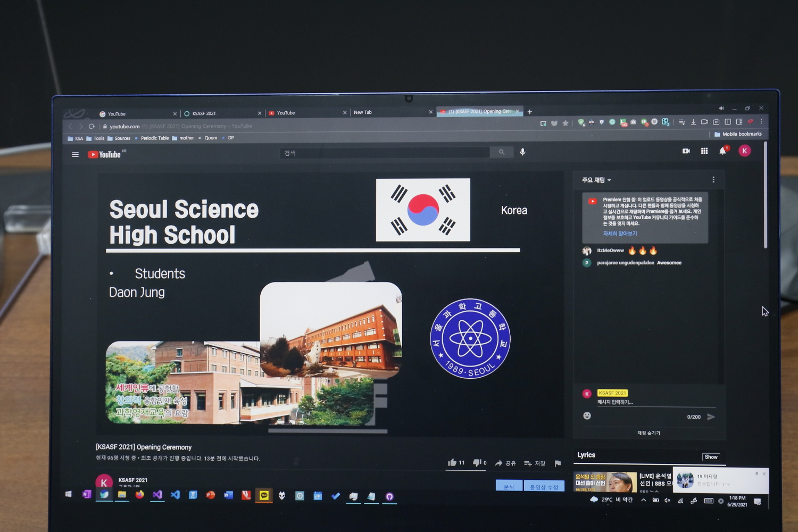The height and width of the screenshot is (532, 798).
Task: Open the Mobile bookmarks folder
Action: (x=738, y=134)
